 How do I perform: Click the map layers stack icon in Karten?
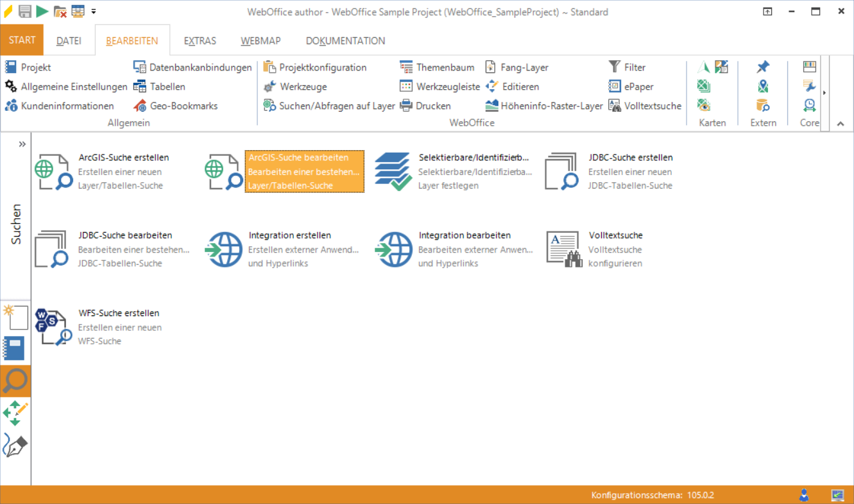pyautogui.click(x=704, y=86)
